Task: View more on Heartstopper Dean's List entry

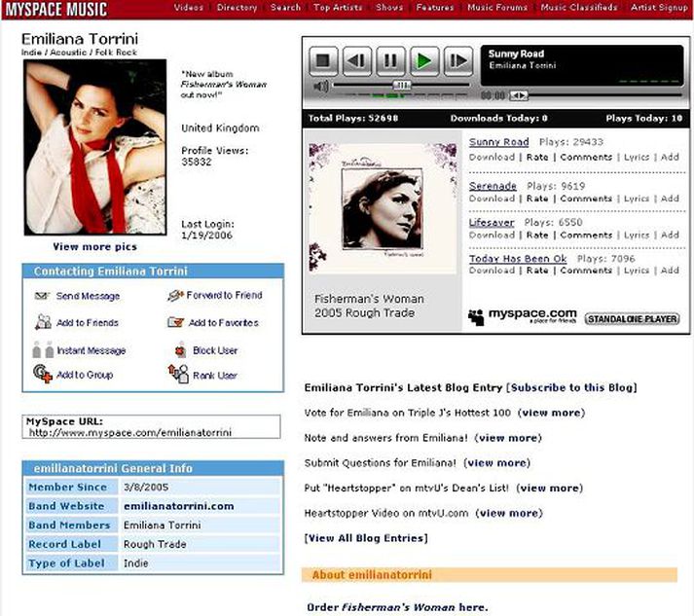Action: pos(549,489)
